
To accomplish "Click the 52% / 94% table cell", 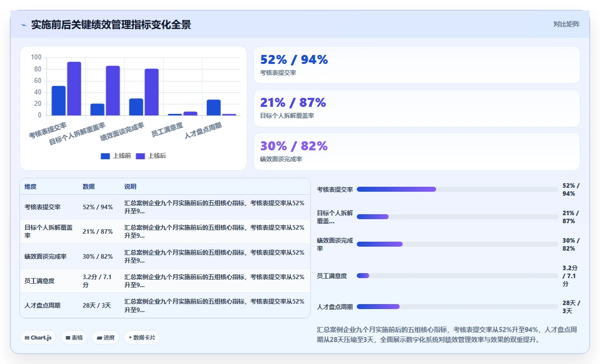I will tap(98, 207).
